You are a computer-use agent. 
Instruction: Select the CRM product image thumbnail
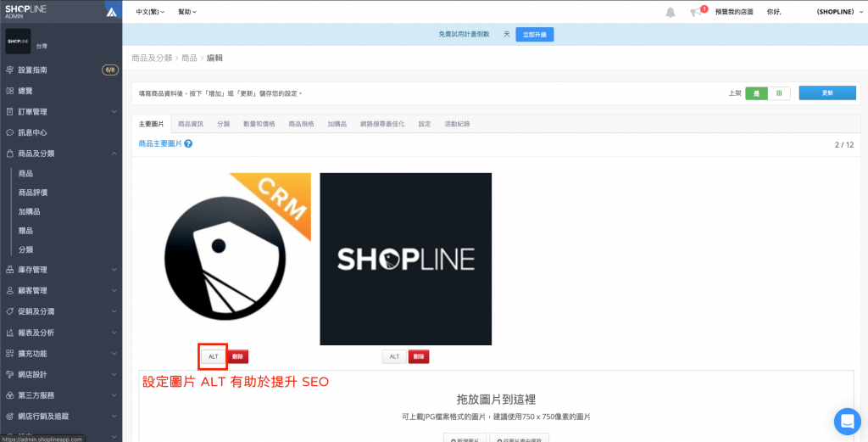pyautogui.click(x=225, y=259)
